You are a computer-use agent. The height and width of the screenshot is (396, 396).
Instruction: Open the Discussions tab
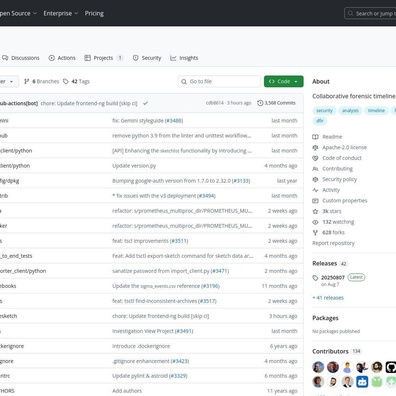click(21, 58)
